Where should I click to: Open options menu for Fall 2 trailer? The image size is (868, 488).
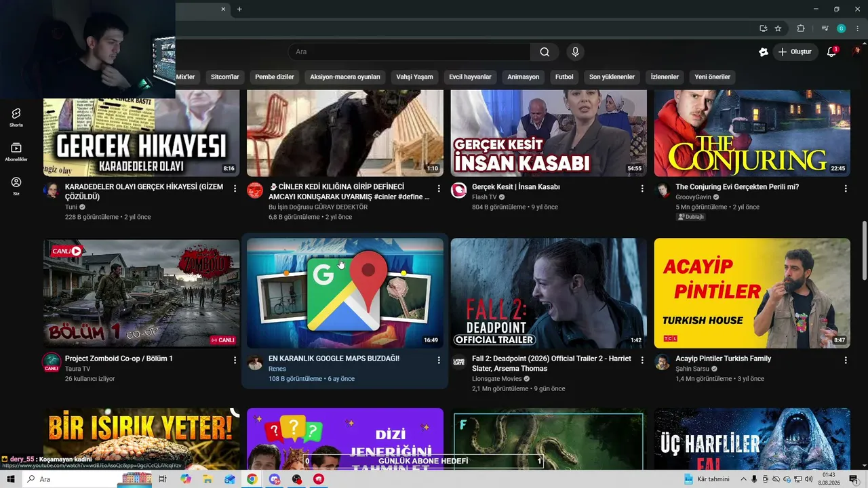642,361
